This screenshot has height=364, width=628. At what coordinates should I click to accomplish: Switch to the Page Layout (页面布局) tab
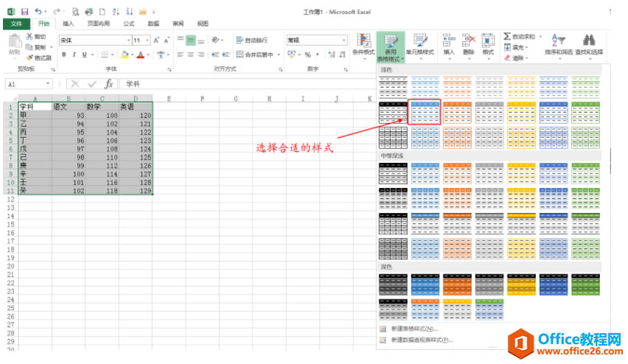(x=99, y=24)
